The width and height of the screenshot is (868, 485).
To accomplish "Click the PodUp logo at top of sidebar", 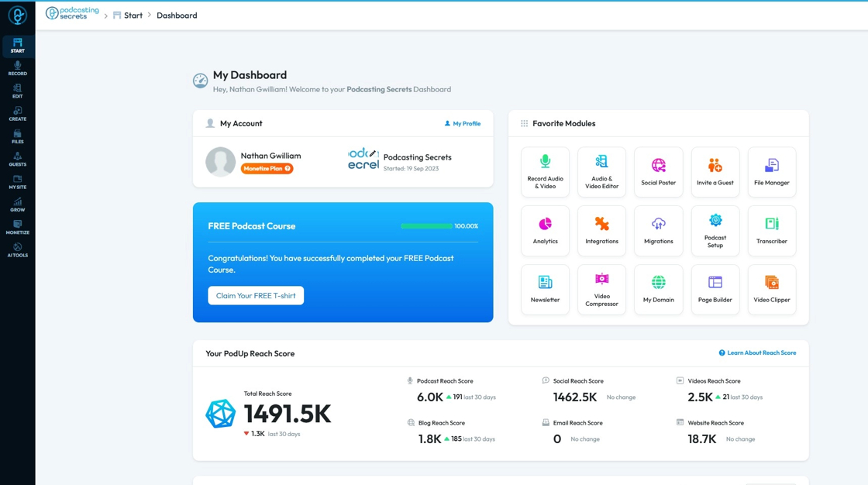I will pyautogui.click(x=17, y=15).
